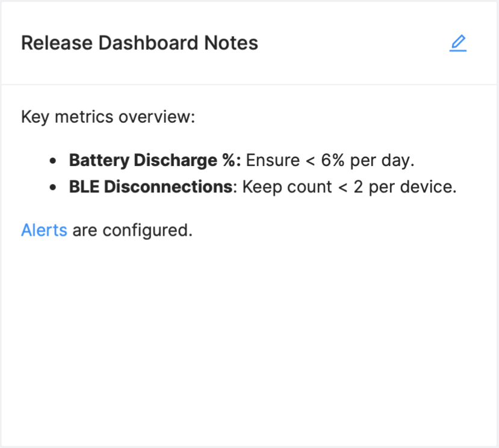
Task: Click the edit pencil icon
Action: 458,43
